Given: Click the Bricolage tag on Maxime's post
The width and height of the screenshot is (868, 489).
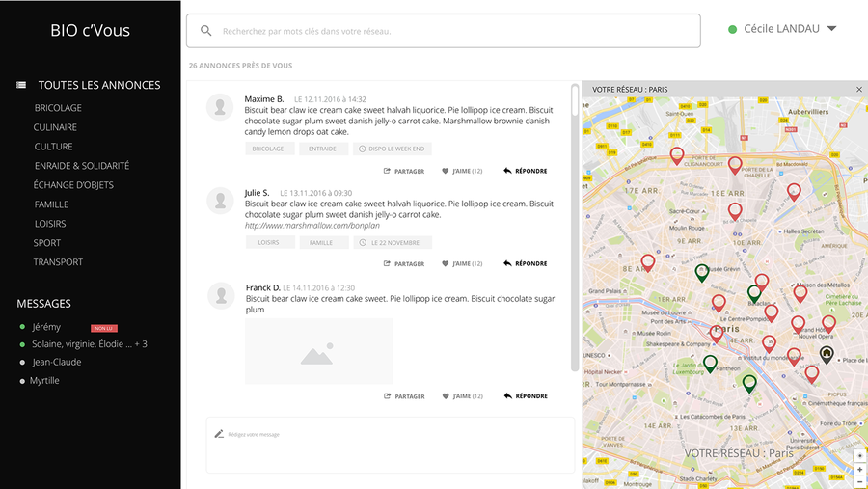Looking at the screenshot, I should (268, 149).
